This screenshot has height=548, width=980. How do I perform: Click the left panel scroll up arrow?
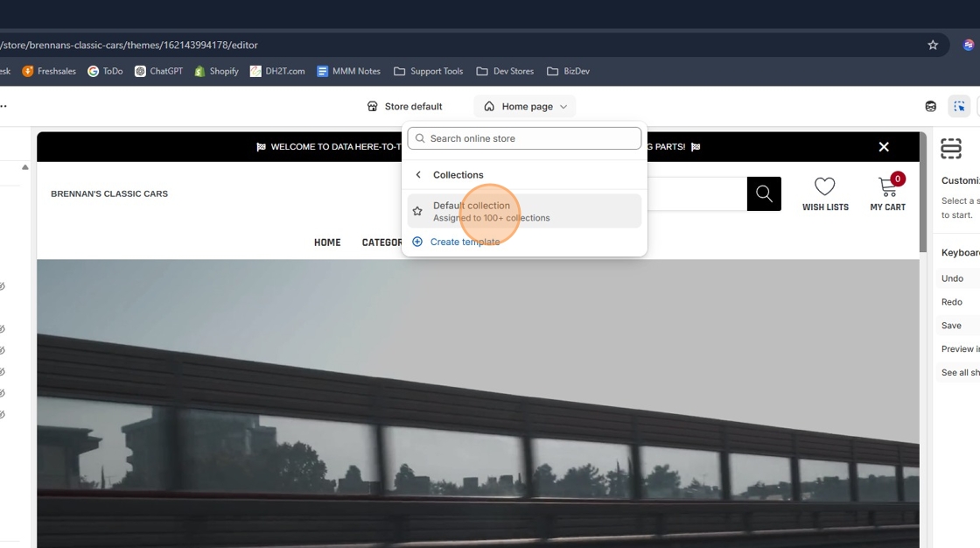(25, 167)
